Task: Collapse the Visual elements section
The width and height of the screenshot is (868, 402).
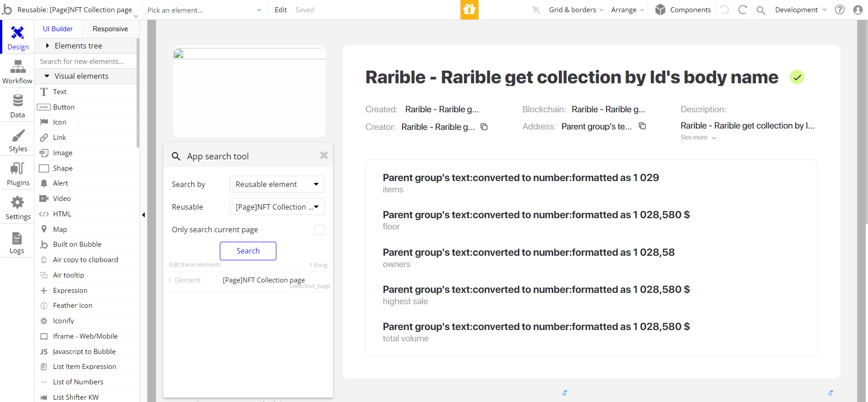Action: [x=86, y=76]
